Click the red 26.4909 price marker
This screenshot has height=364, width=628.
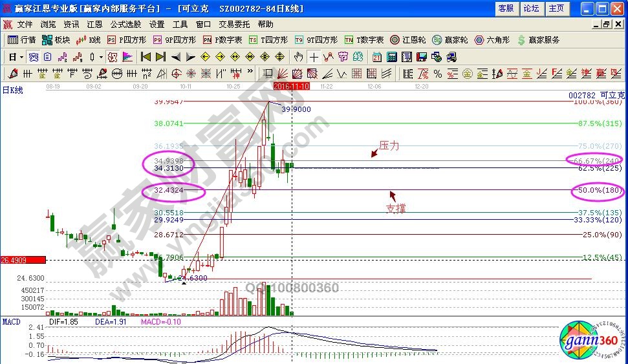coord(23,260)
